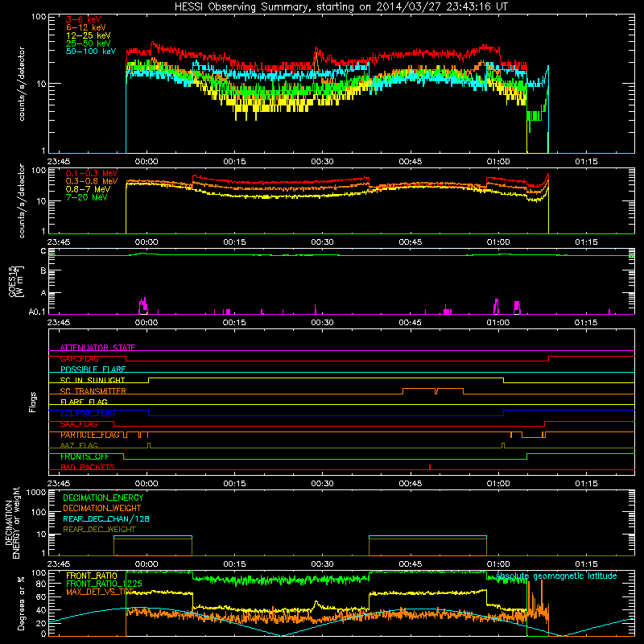Select the FRONTS_OFF flag label
Screen dimensions: 644x644
85,456
